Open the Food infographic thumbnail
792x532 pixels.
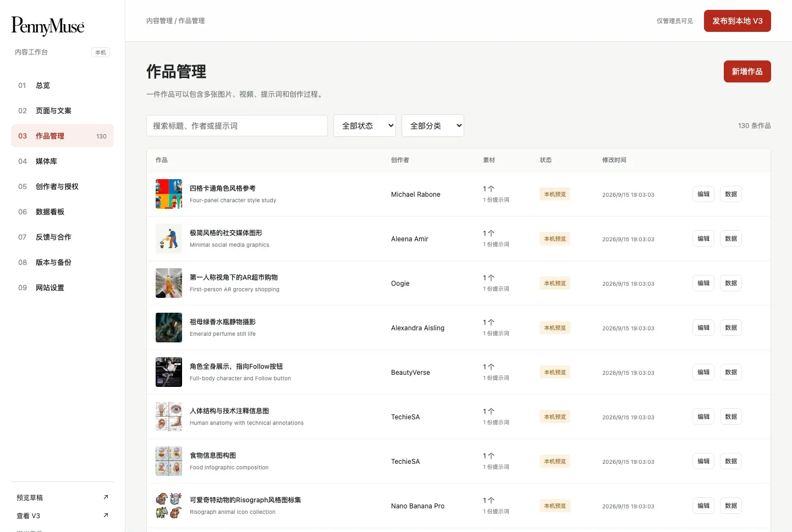[169, 461]
